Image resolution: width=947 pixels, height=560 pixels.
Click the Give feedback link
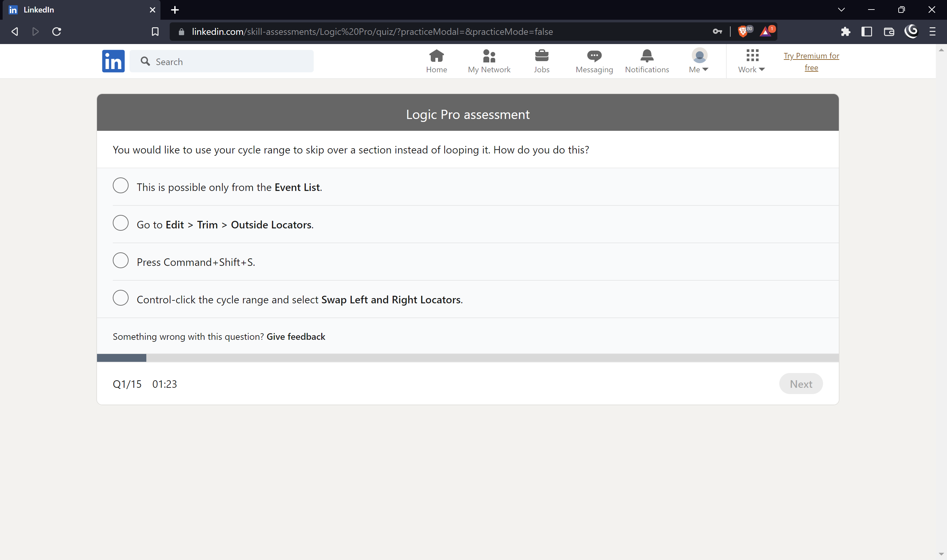click(x=296, y=336)
